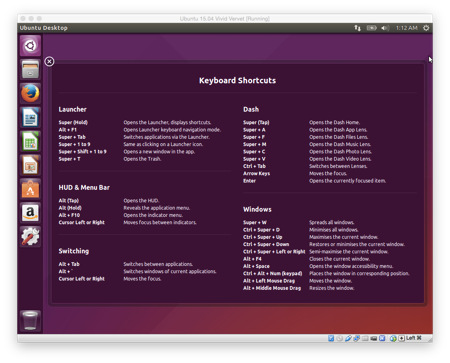
Task: Click the 'Ctrl + Tab' shortcut label in Dash
Action: coord(255,166)
